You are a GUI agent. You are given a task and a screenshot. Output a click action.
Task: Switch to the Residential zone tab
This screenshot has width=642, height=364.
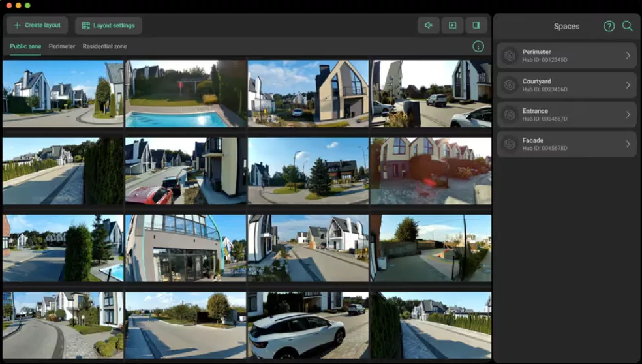(x=104, y=46)
